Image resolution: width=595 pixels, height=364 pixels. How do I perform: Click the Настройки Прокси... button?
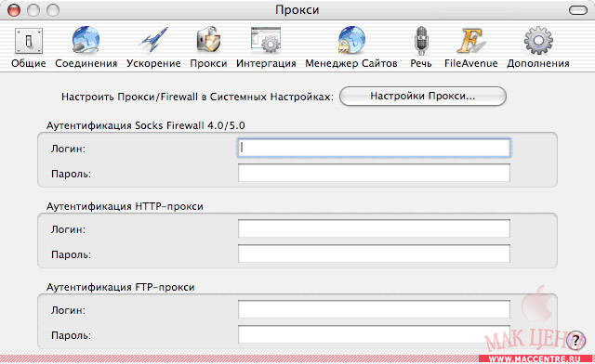click(423, 97)
